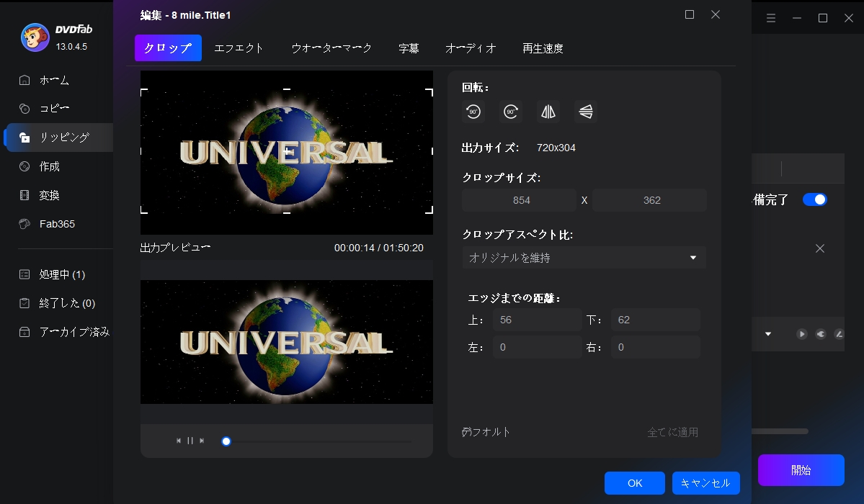Switch to the オーディオ tab
This screenshot has height=504, width=864.
(471, 48)
